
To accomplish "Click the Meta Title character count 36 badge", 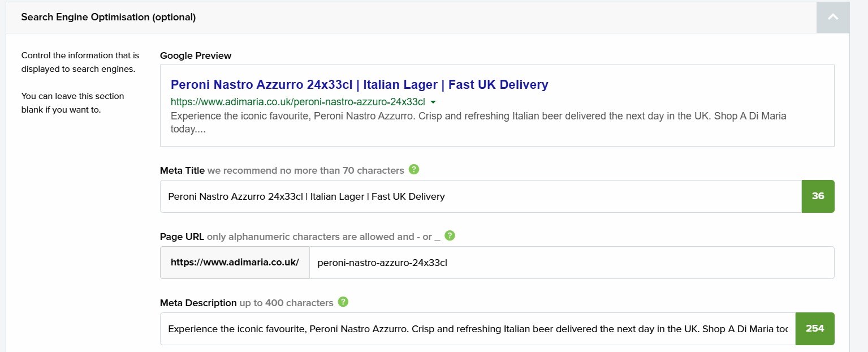I will (818, 196).
